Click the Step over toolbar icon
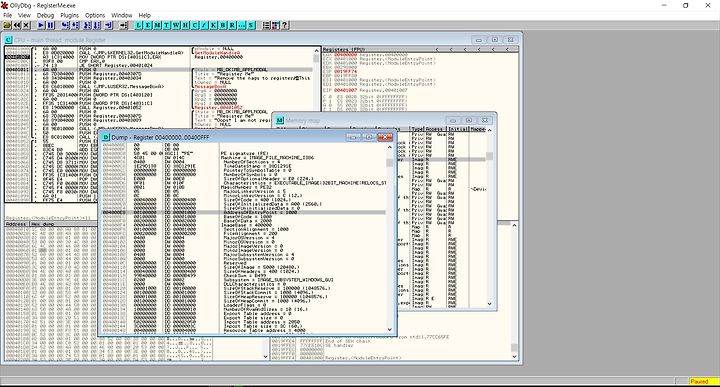720x387 pixels. tap(75, 25)
